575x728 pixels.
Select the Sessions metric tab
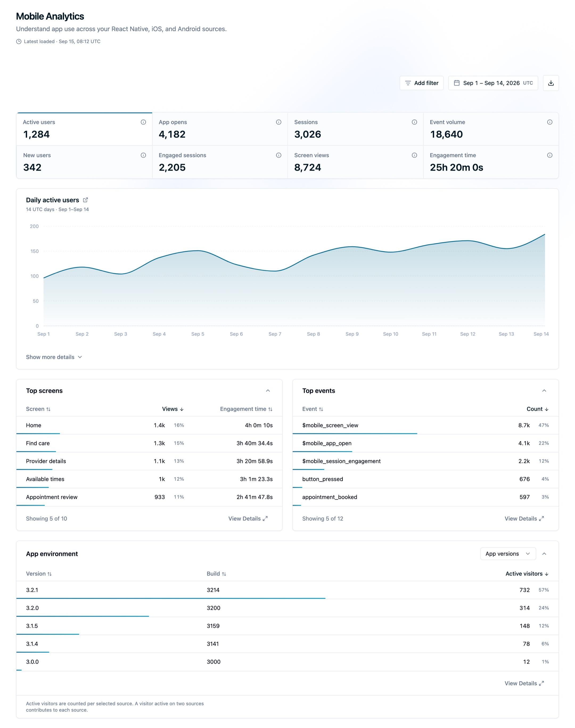click(355, 129)
